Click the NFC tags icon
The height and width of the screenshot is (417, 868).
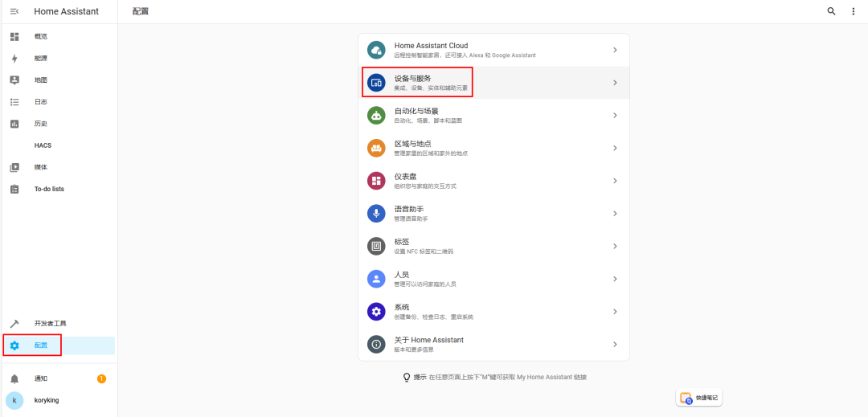[376, 246]
